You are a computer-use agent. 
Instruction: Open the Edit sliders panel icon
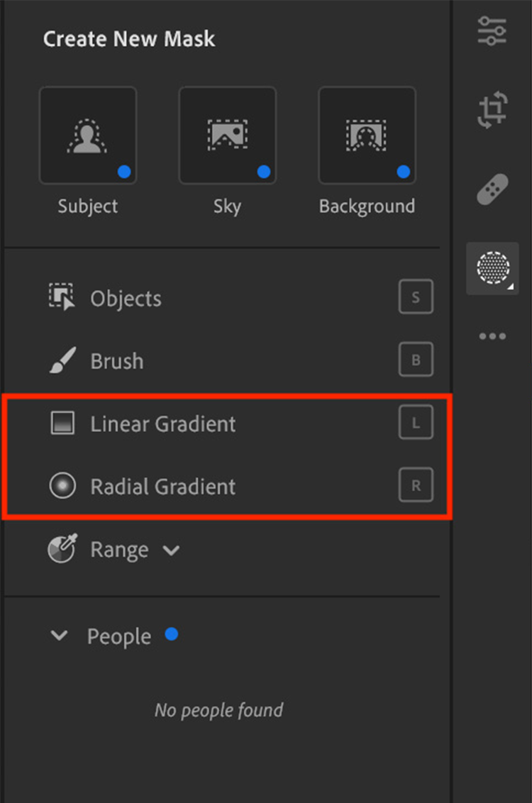492,31
